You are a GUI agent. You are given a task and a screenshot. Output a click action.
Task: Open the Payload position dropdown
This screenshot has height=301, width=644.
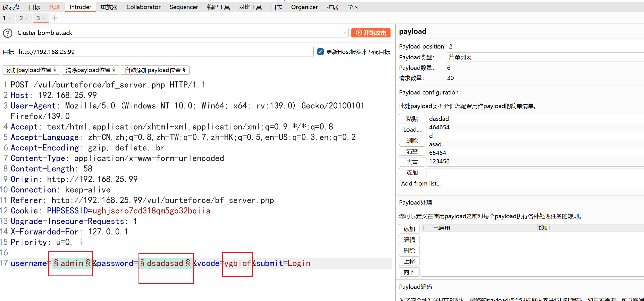click(545, 47)
